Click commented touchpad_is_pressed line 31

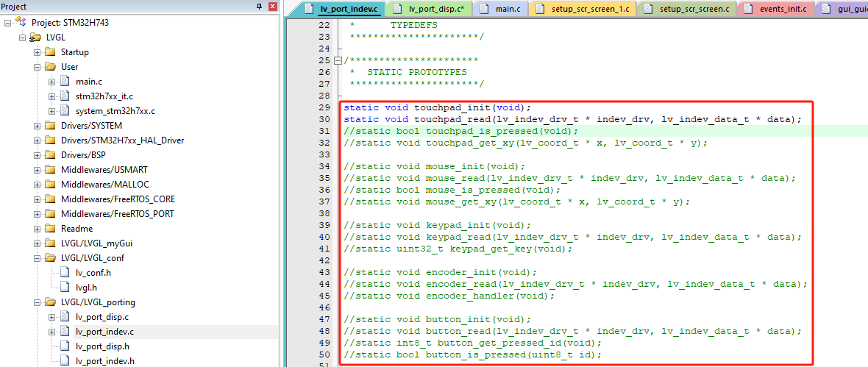coord(460,131)
